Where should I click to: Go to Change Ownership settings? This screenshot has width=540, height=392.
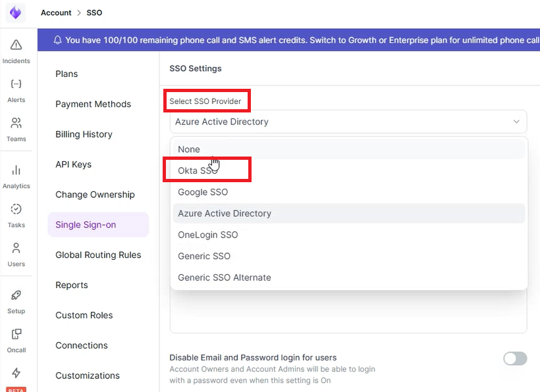tap(95, 195)
